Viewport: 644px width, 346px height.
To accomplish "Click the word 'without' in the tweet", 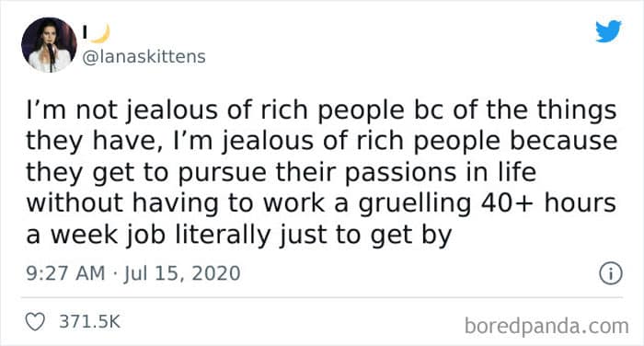I will tap(75, 203).
